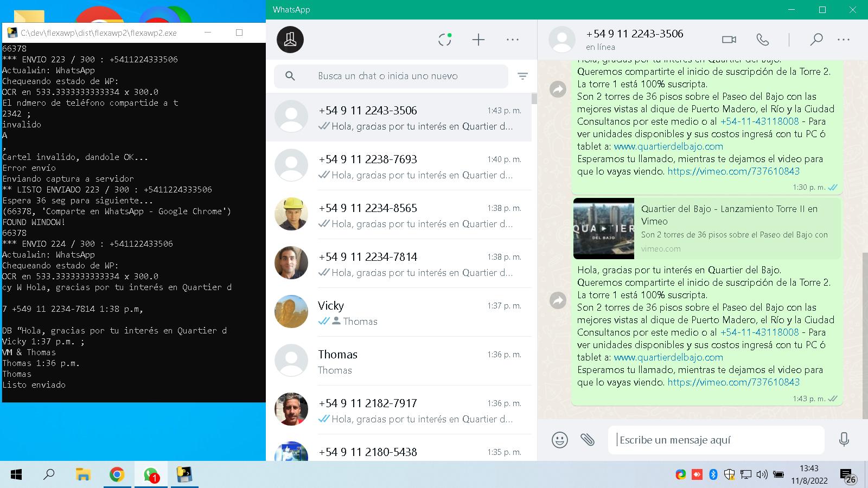This screenshot has width=868, height=488.
Task: Click 'Listo enviado' line in console
Action: click(34, 385)
